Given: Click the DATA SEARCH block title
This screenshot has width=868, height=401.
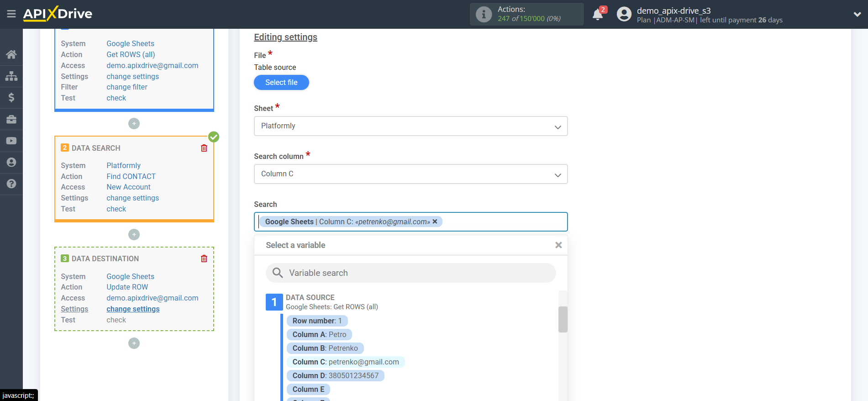Looking at the screenshot, I should click(96, 148).
